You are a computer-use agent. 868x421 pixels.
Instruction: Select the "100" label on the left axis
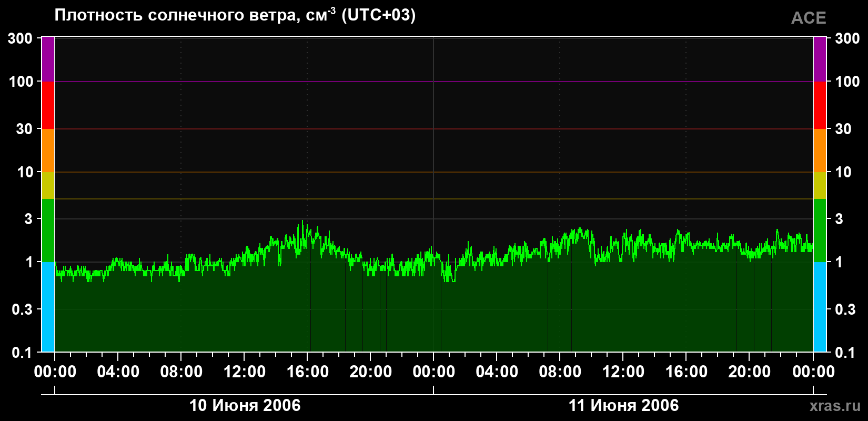click(21, 82)
